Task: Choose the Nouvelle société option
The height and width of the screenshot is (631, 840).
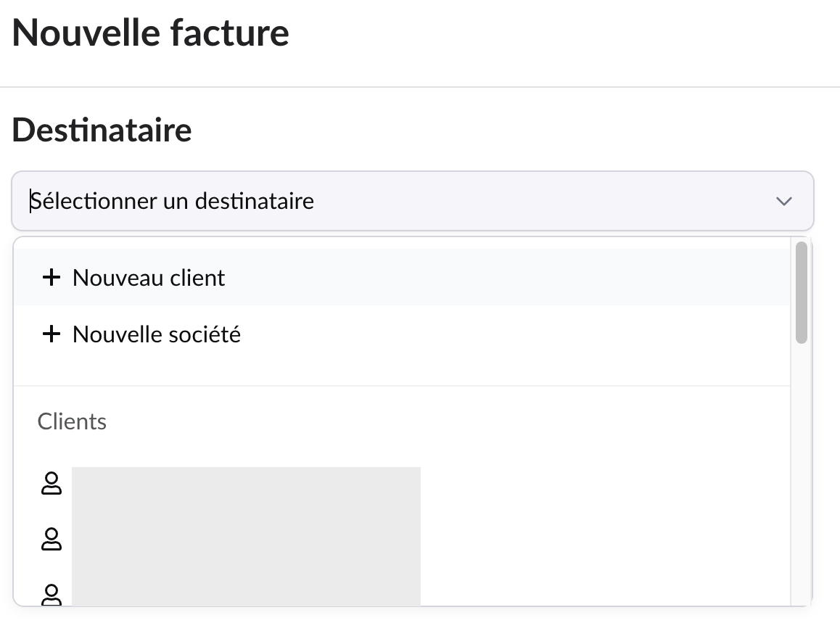Action: click(157, 334)
